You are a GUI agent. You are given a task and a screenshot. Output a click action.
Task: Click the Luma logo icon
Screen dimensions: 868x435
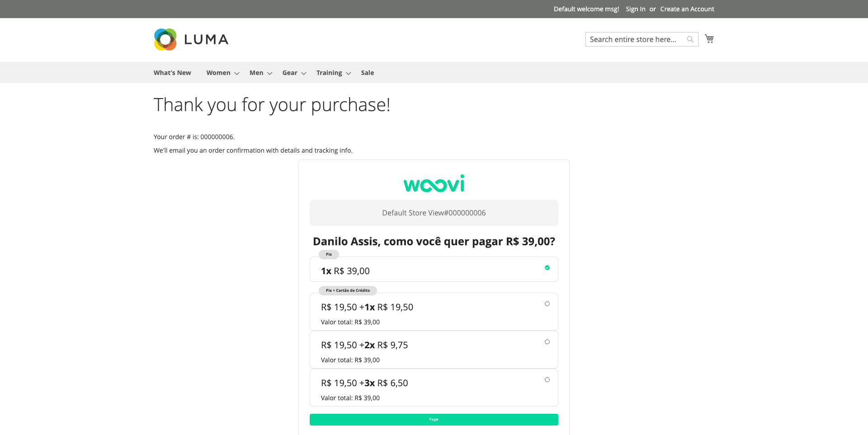(x=165, y=40)
